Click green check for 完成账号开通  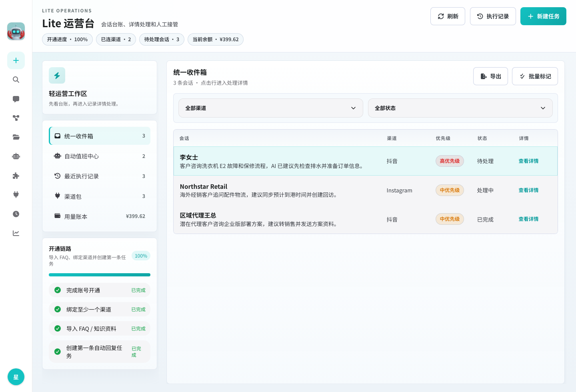coord(58,290)
